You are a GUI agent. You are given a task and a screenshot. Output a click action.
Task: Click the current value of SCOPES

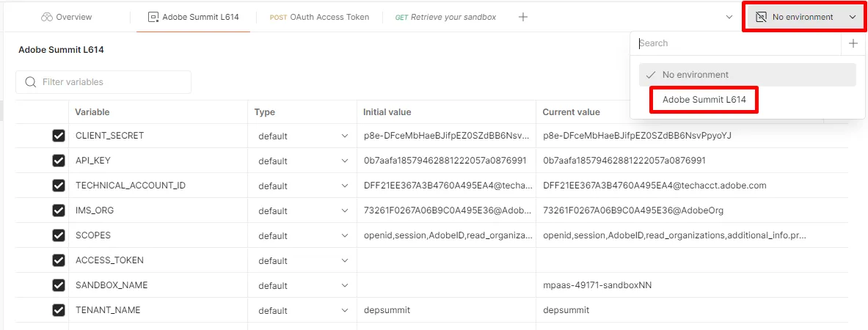click(x=674, y=235)
